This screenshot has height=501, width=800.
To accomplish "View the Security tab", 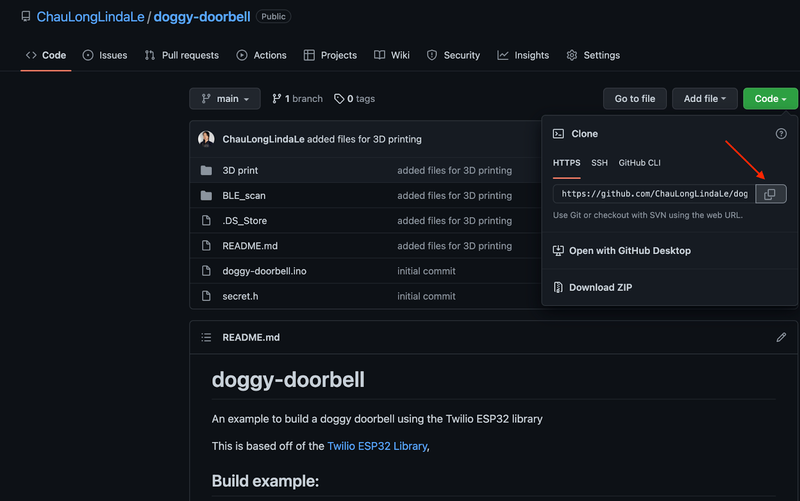I will [x=454, y=55].
